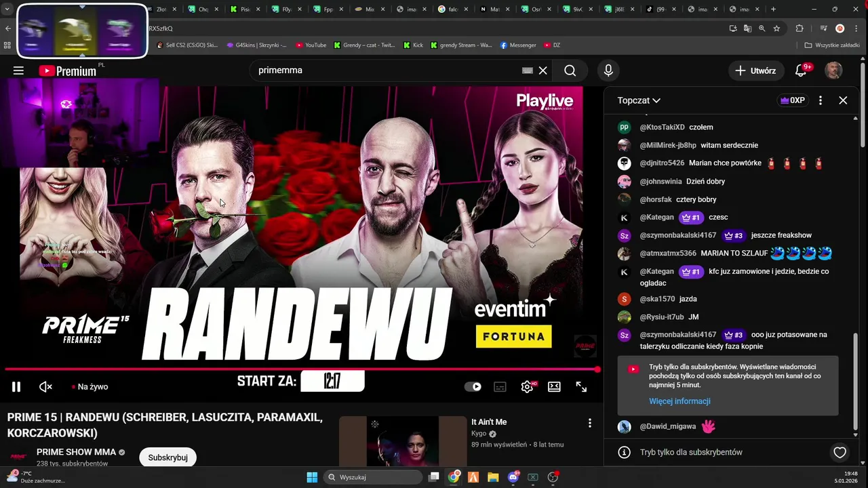Unmute the video player
The width and height of the screenshot is (868, 488).
coord(45,386)
